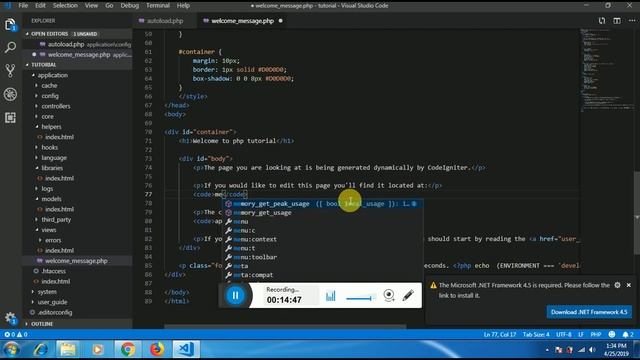Screen dimensions: 640x360
Task: Open the View menu
Action: (91, 5)
